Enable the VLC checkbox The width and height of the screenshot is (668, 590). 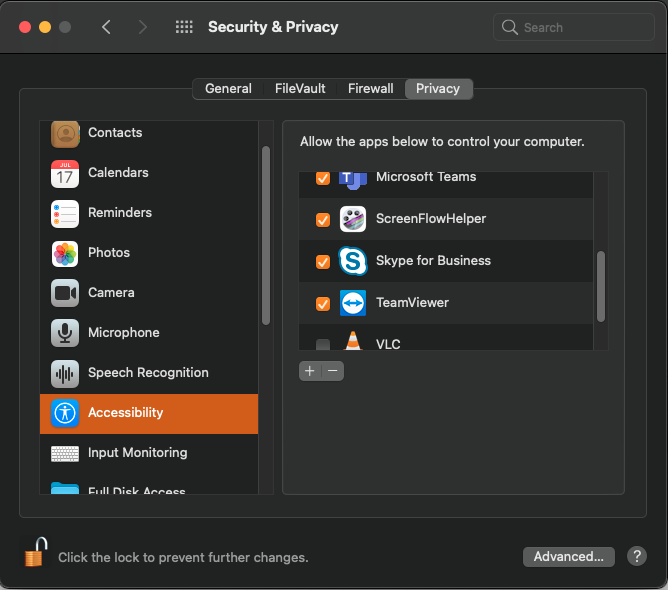click(x=323, y=344)
